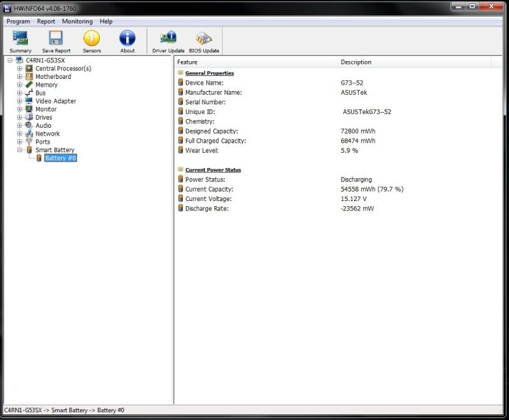Click the 15.127 V voltage value
509x420 pixels.
[x=354, y=199]
